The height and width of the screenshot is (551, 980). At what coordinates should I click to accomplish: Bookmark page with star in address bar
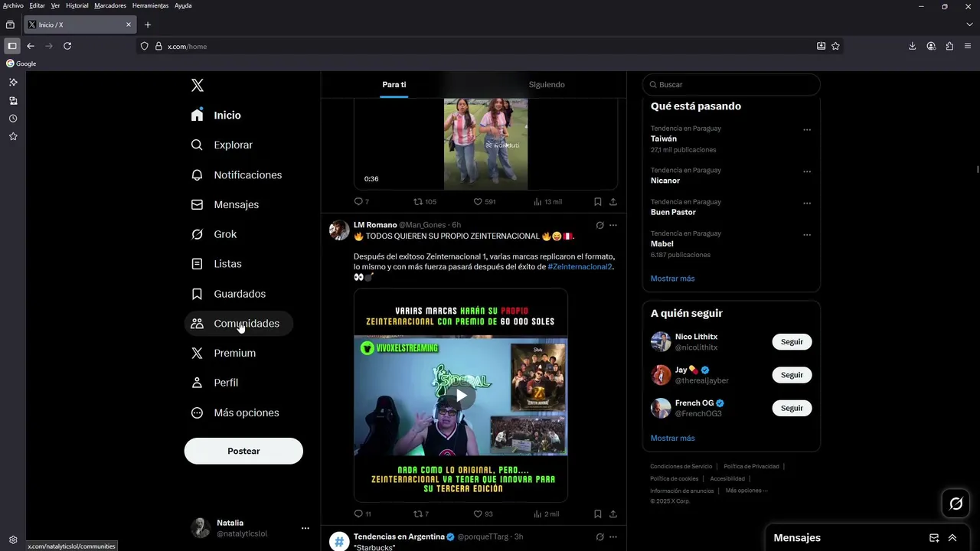click(835, 46)
